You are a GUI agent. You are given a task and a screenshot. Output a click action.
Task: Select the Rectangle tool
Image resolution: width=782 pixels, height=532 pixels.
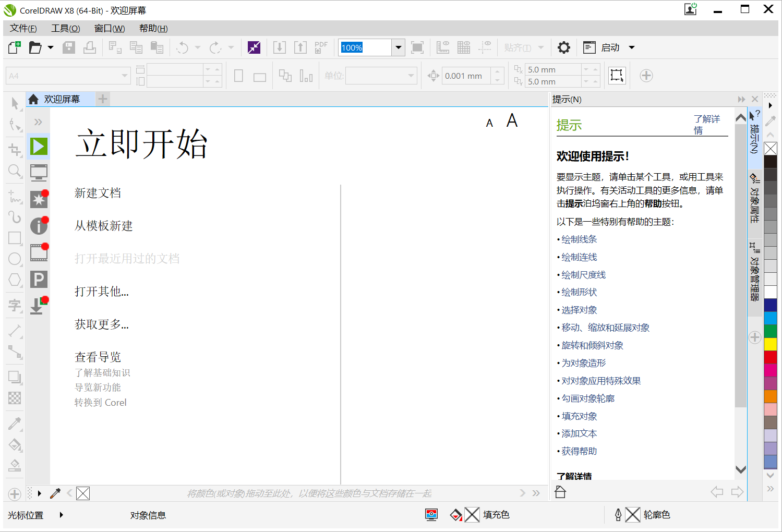(15, 238)
